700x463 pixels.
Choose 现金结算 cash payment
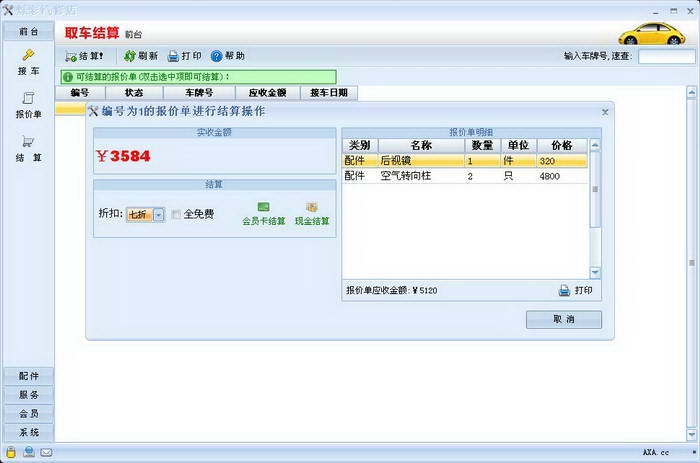tap(312, 214)
